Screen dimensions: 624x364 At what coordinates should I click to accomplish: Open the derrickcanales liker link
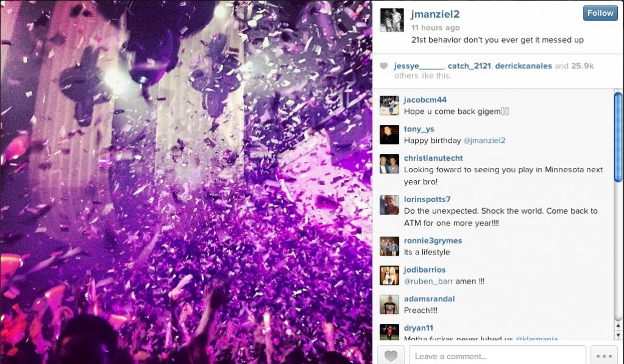(x=523, y=66)
